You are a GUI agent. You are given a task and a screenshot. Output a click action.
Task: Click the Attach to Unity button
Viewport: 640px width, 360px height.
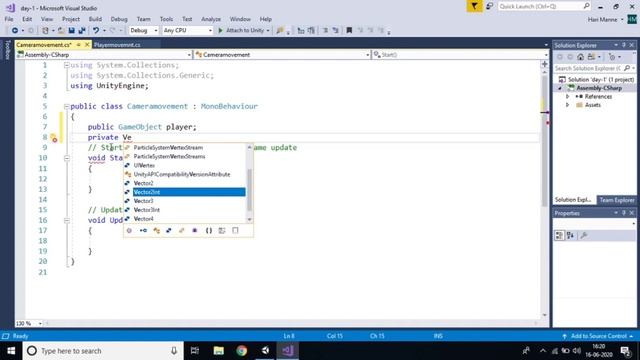point(244,31)
